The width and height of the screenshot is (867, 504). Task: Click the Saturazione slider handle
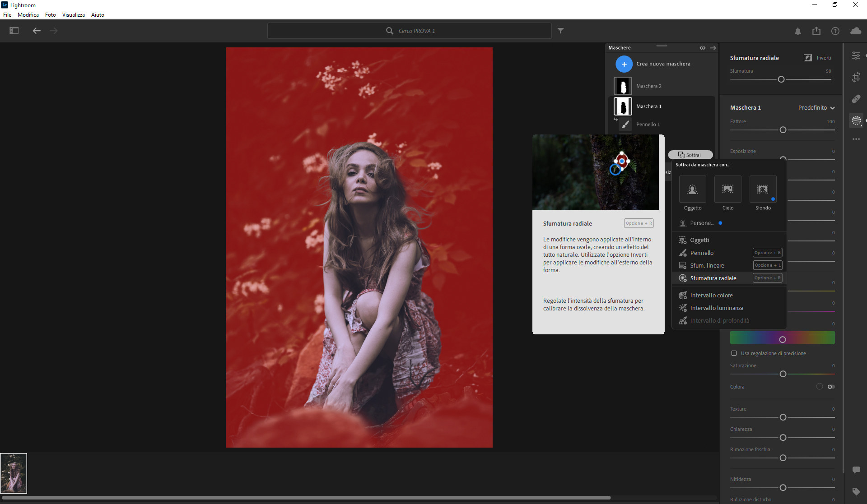[x=783, y=374]
